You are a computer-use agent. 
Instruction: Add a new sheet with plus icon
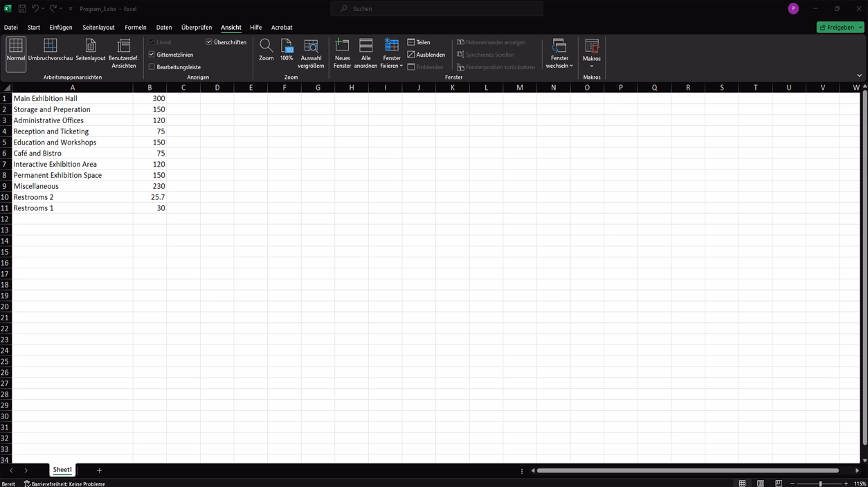pyautogui.click(x=99, y=470)
